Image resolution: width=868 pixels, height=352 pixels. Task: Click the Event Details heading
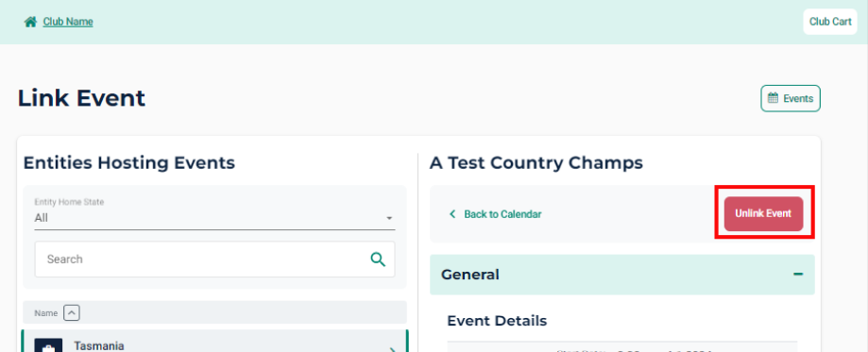(x=497, y=321)
